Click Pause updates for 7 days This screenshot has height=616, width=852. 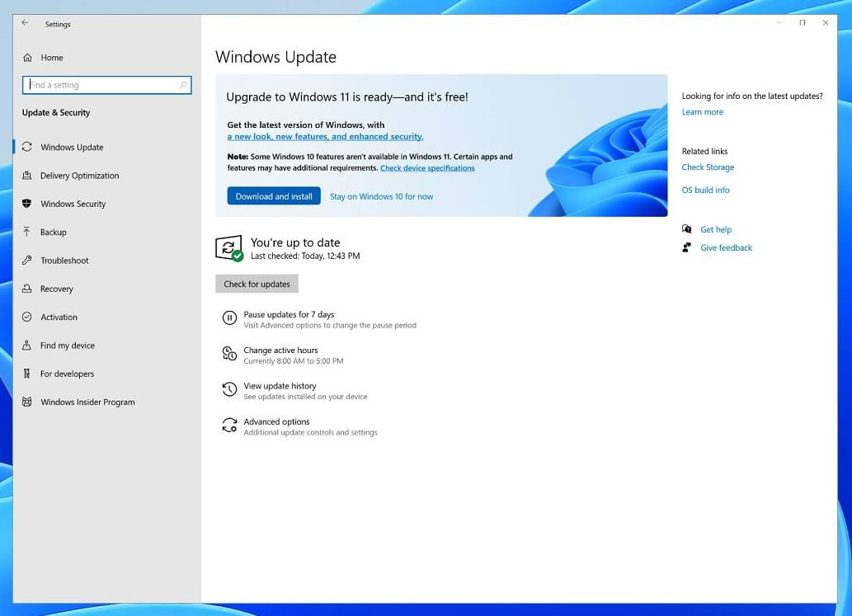click(x=289, y=314)
